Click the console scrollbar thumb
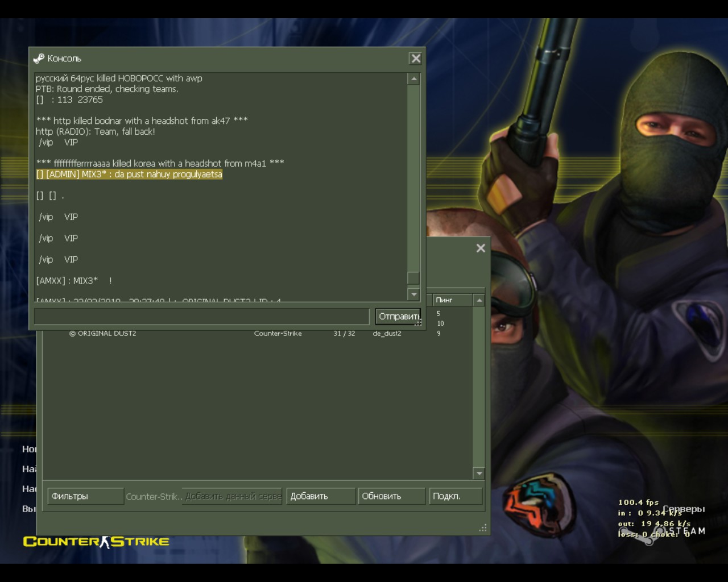The image size is (728, 582). pos(413,278)
